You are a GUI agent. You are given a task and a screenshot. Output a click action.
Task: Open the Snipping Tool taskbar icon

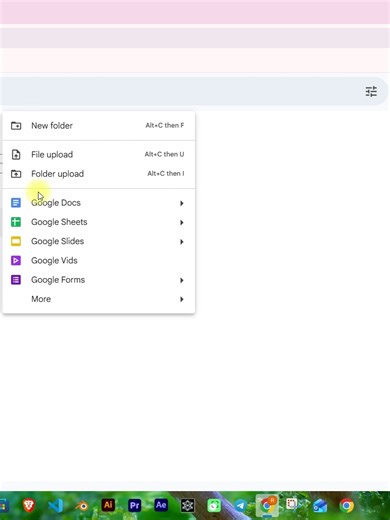click(292, 505)
